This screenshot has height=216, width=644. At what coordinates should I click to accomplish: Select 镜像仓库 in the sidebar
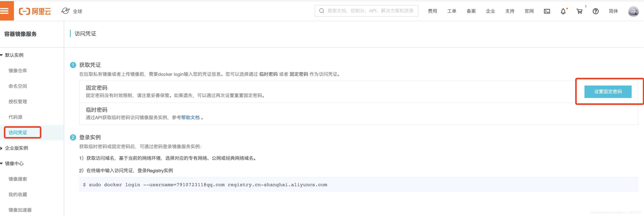tap(18, 71)
